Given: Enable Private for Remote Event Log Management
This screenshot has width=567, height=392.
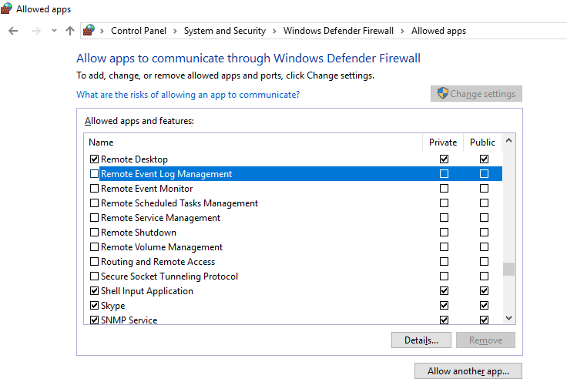Looking at the screenshot, I should click(x=444, y=174).
